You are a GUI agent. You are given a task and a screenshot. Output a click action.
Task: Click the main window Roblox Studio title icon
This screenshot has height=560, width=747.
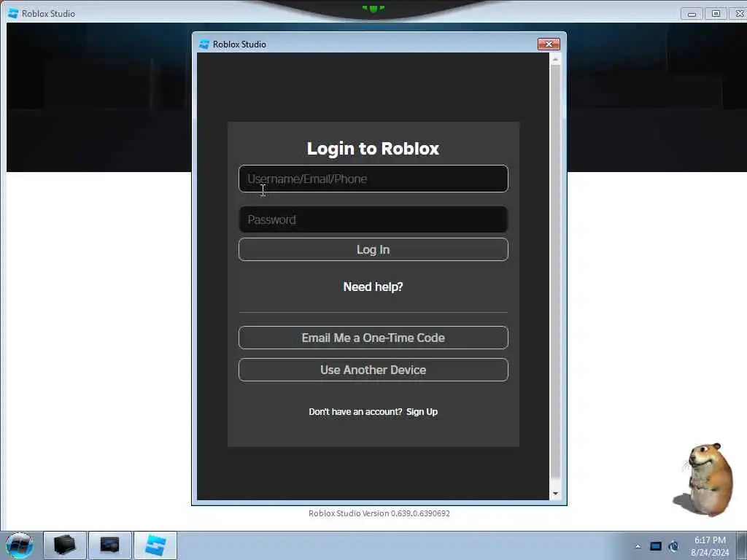point(13,13)
